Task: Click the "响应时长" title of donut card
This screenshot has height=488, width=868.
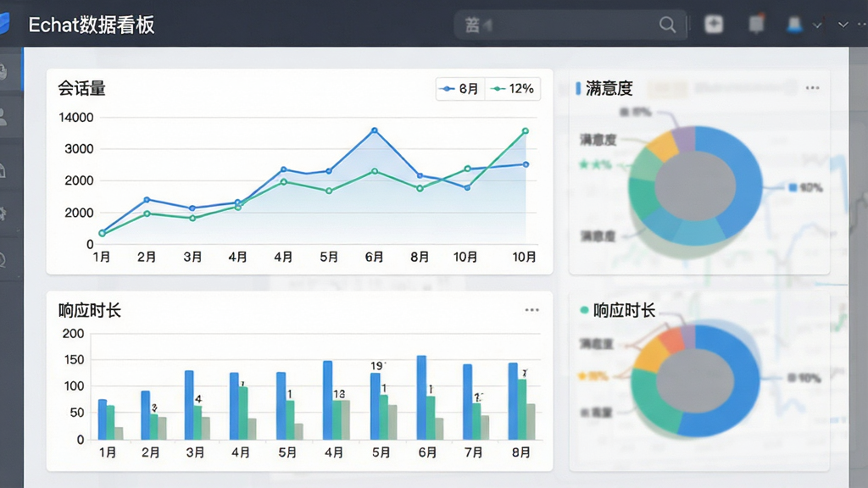Action: pos(624,310)
